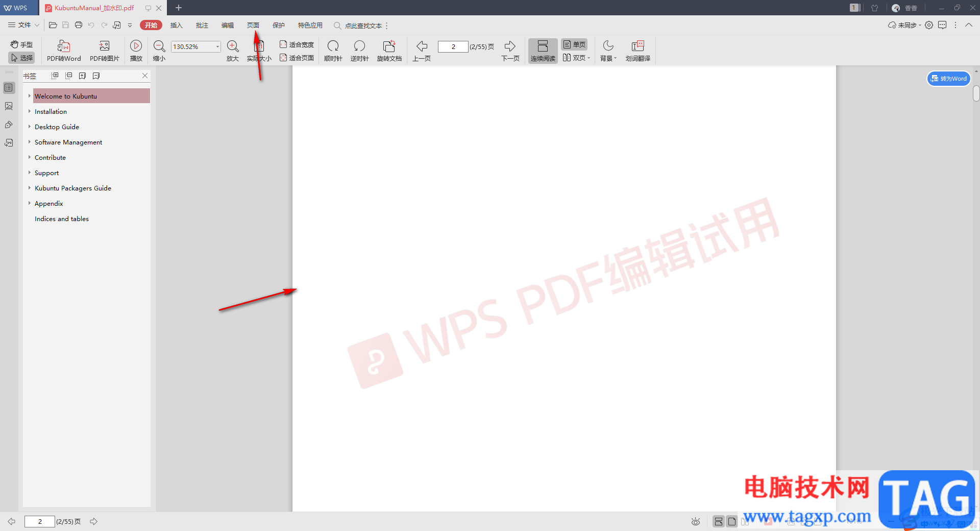Expand the Software Management bookmark

pyautogui.click(x=30, y=142)
